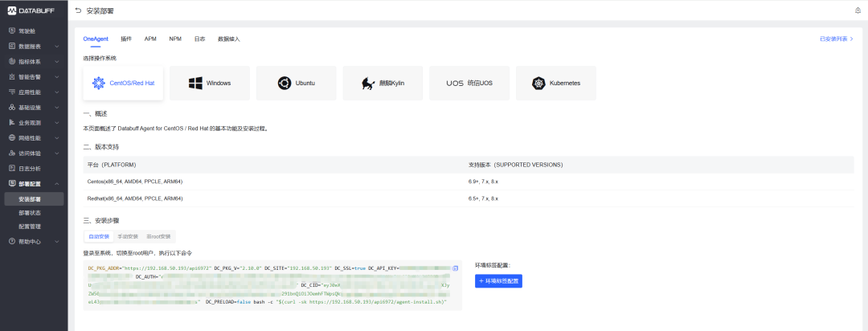Image resolution: width=868 pixels, height=331 pixels.
Task: Click the CentOS snowflake logo
Action: click(x=99, y=83)
